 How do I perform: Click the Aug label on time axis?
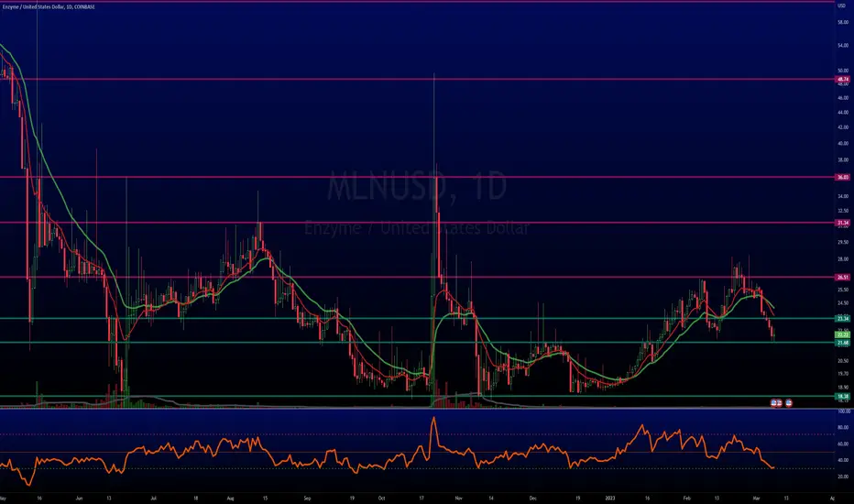230,498
